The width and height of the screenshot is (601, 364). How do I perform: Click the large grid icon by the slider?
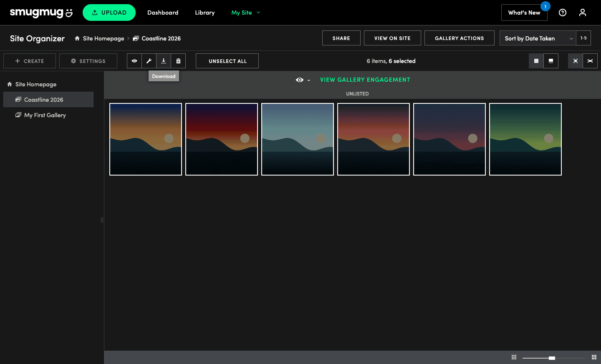tap(594, 357)
